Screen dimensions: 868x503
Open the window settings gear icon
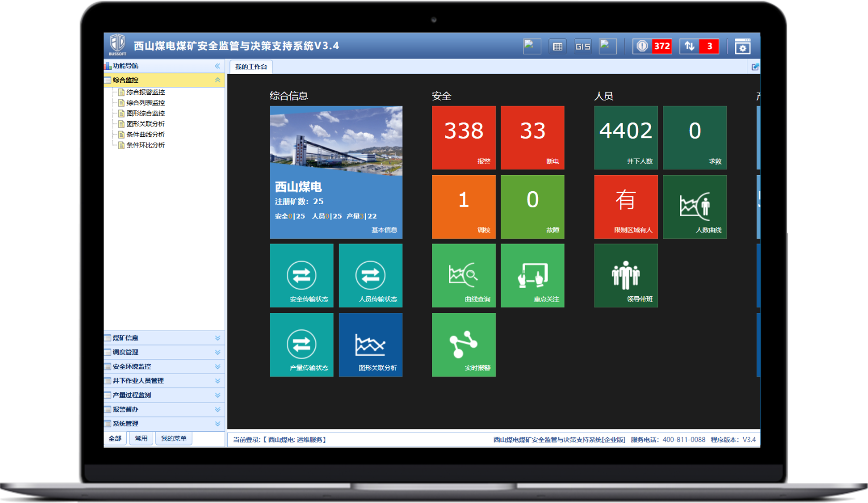coord(743,47)
